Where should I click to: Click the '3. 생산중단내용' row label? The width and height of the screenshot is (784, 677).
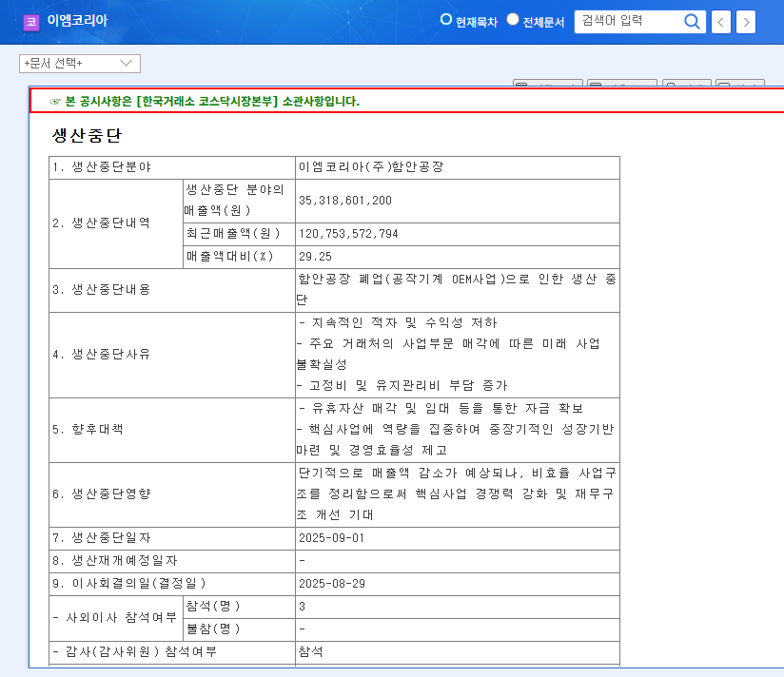pyautogui.click(x=102, y=290)
